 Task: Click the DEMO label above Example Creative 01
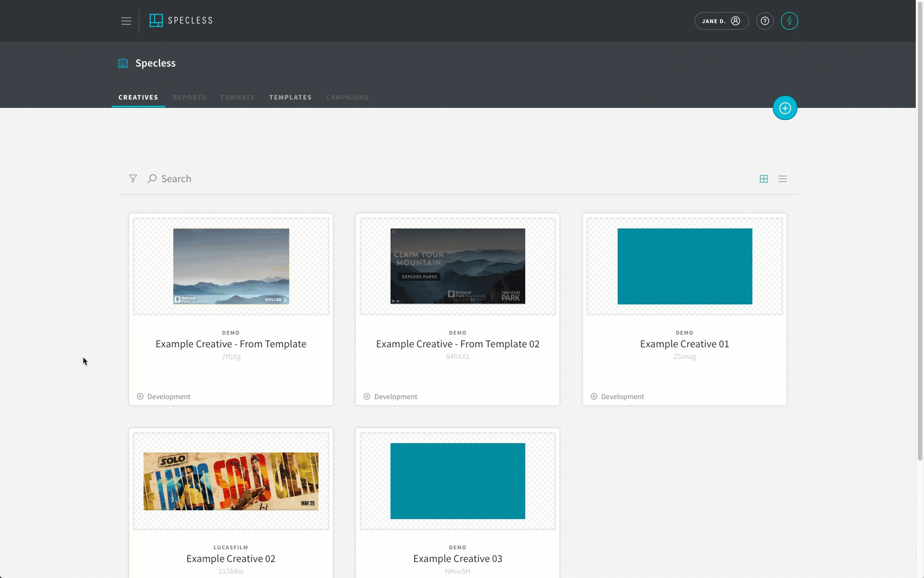pos(685,333)
